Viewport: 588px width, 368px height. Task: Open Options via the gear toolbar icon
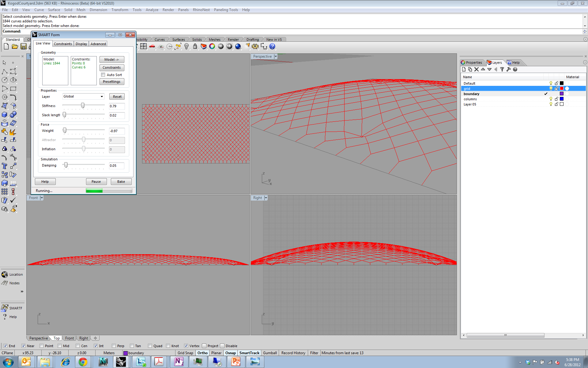coord(255,47)
